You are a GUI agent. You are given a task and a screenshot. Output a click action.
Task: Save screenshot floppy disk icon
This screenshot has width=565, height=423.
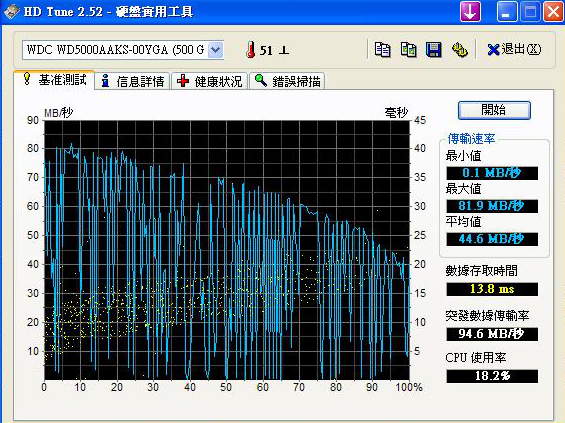click(x=433, y=49)
